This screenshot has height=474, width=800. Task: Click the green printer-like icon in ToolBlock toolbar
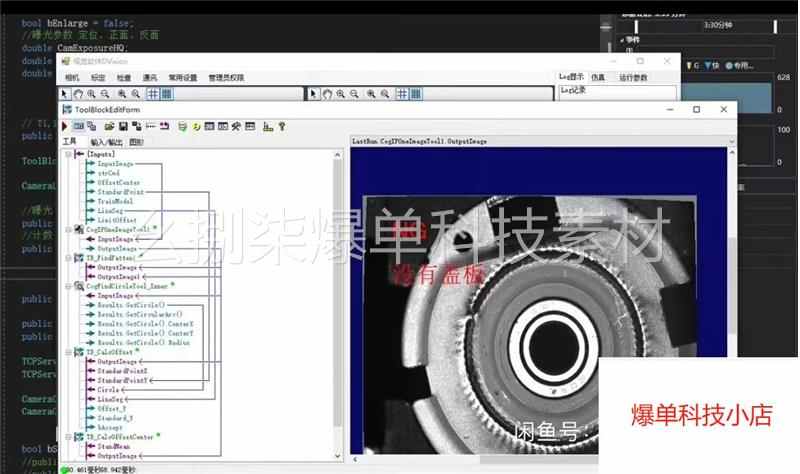coord(182,126)
